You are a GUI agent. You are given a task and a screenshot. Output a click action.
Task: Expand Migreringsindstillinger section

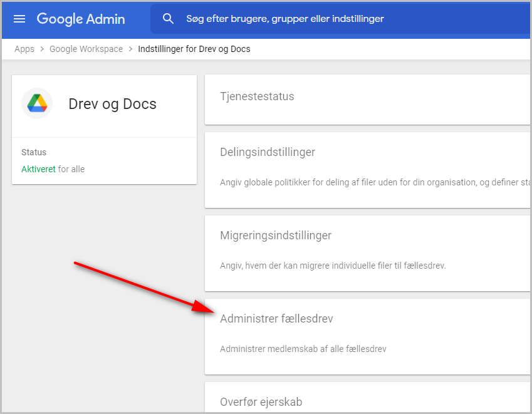click(x=367, y=253)
